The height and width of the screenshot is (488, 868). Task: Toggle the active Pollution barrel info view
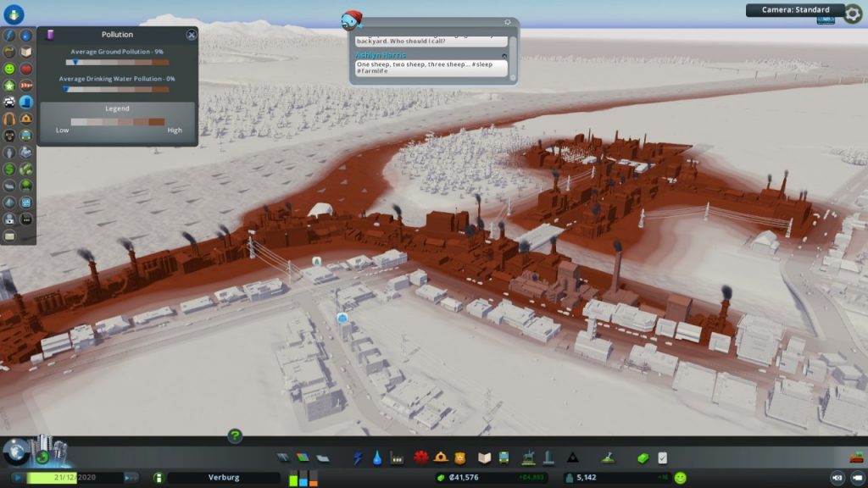pos(26,102)
